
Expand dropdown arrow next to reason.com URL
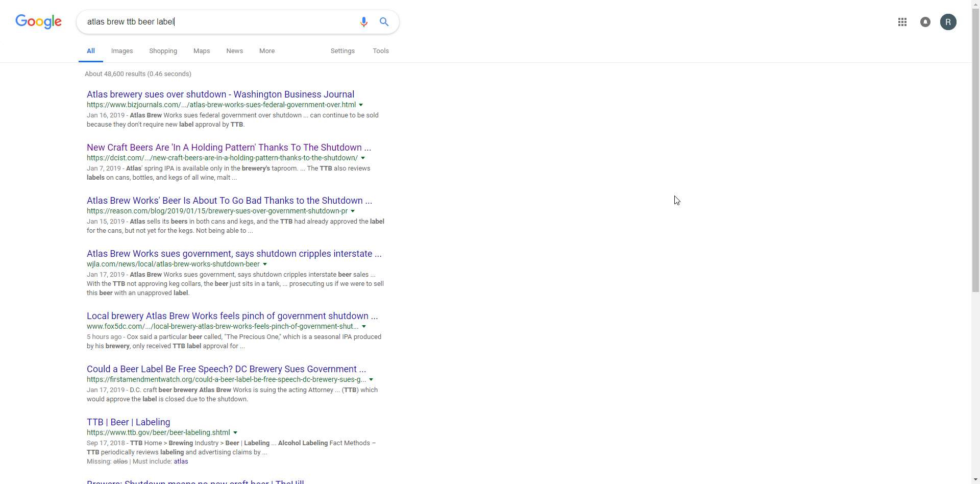[353, 211]
